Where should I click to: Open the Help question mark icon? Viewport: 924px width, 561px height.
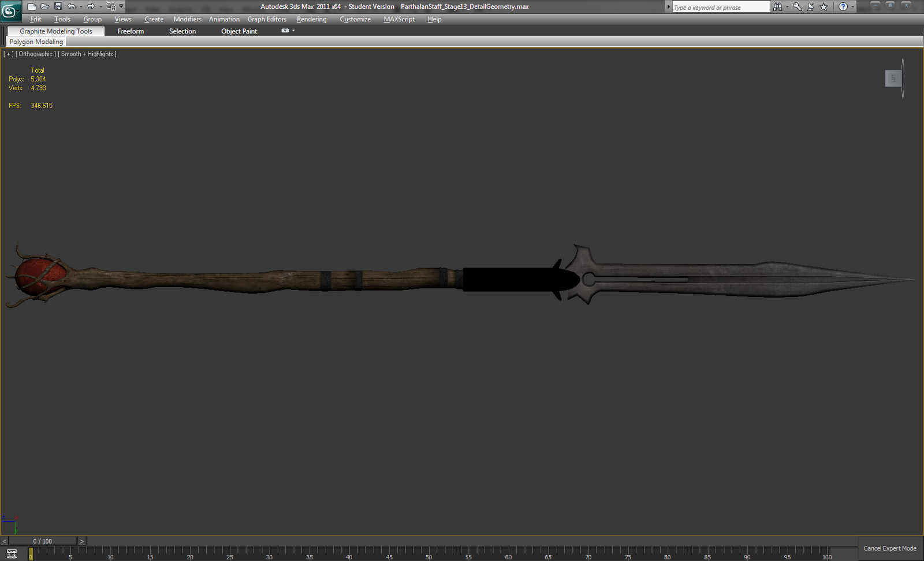843,6
